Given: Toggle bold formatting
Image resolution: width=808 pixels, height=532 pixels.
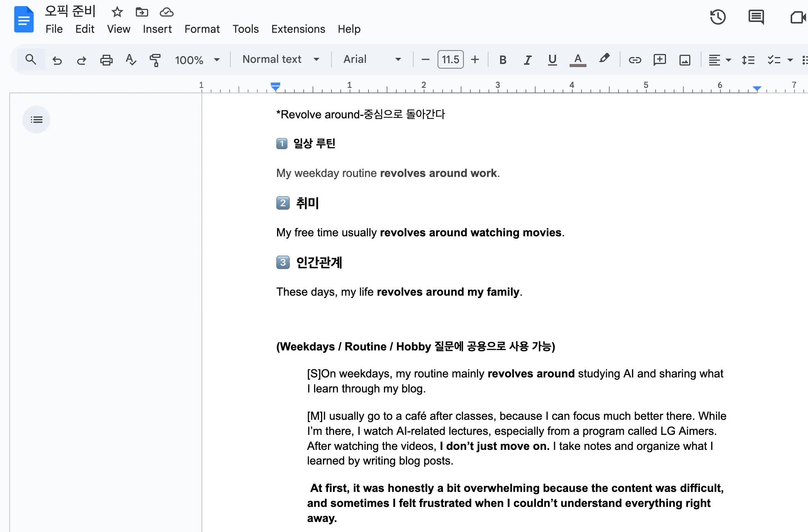Looking at the screenshot, I should pos(502,60).
